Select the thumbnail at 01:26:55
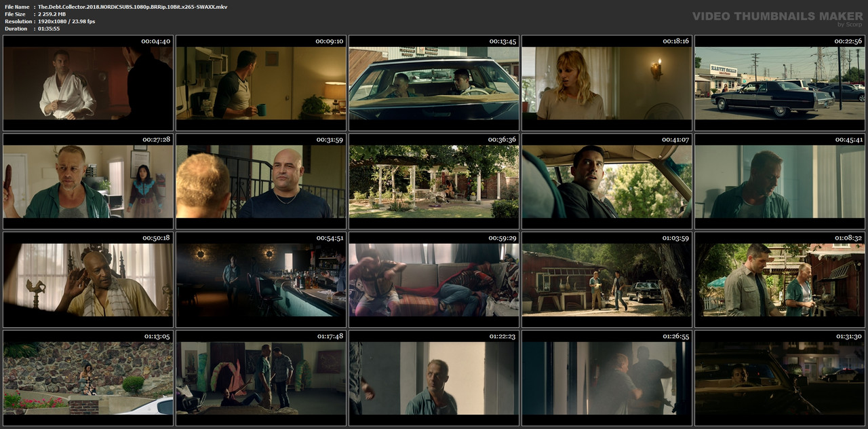 point(607,378)
